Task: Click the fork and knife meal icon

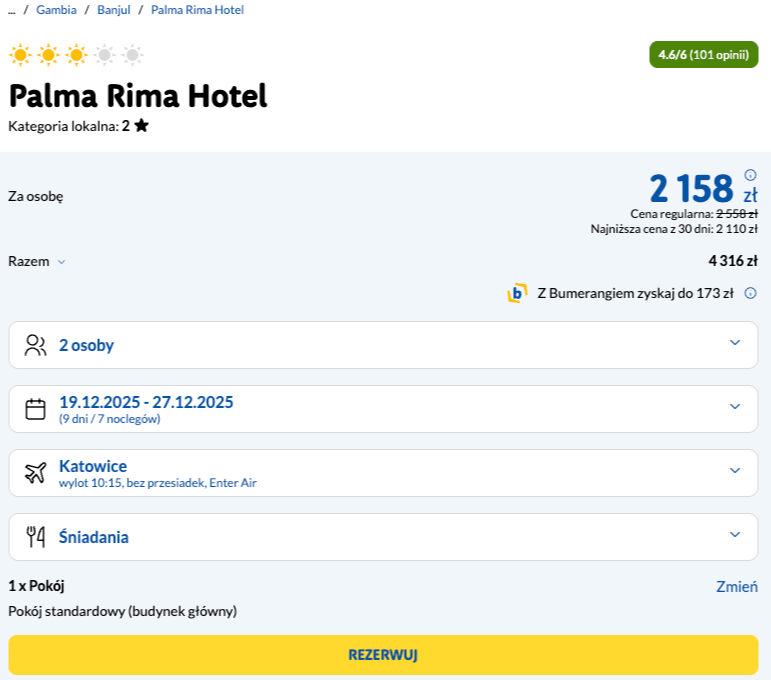Action: 36,537
